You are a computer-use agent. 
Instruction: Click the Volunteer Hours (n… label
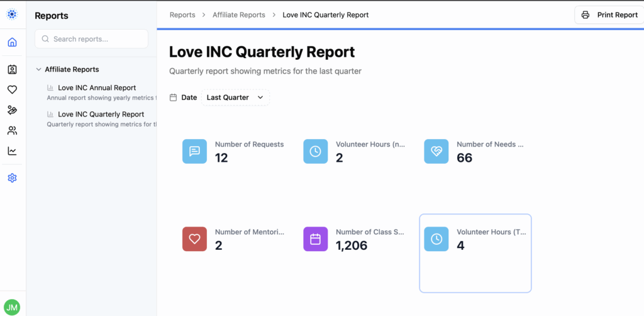(370, 144)
